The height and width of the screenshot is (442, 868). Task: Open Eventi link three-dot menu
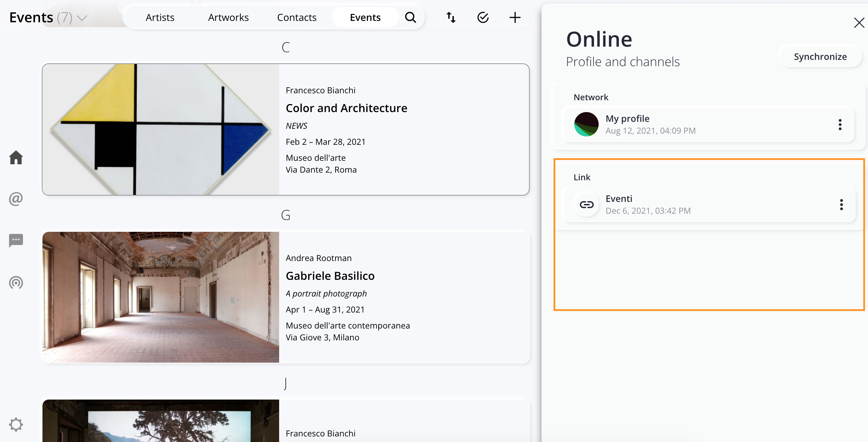pos(842,205)
